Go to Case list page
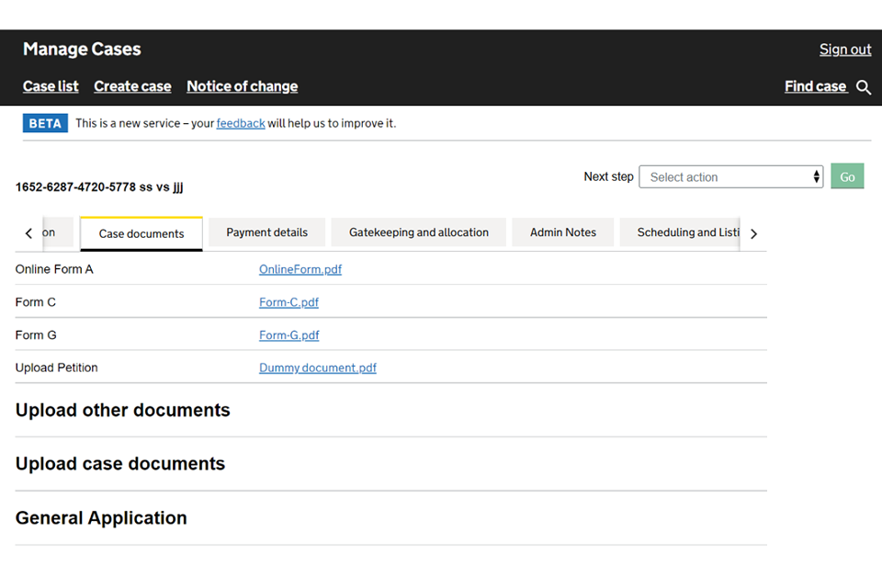Image resolution: width=882 pixels, height=588 pixels. pos(51,86)
